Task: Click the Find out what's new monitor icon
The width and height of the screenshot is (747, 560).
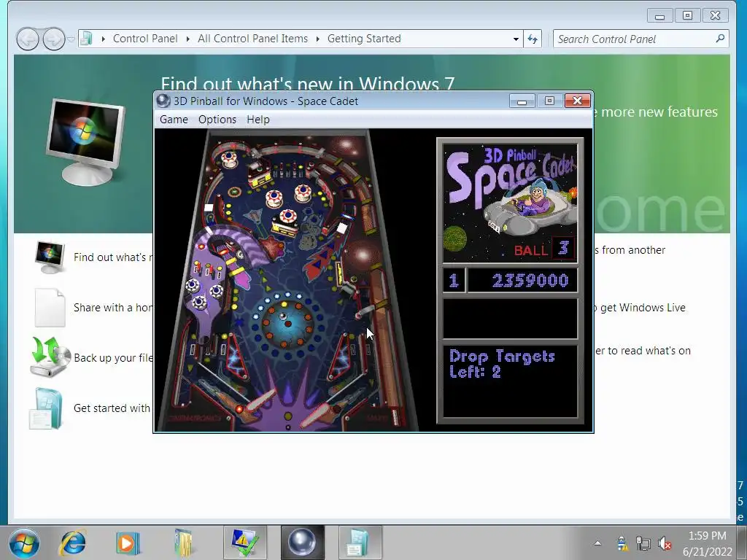Action: click(50, 257)
